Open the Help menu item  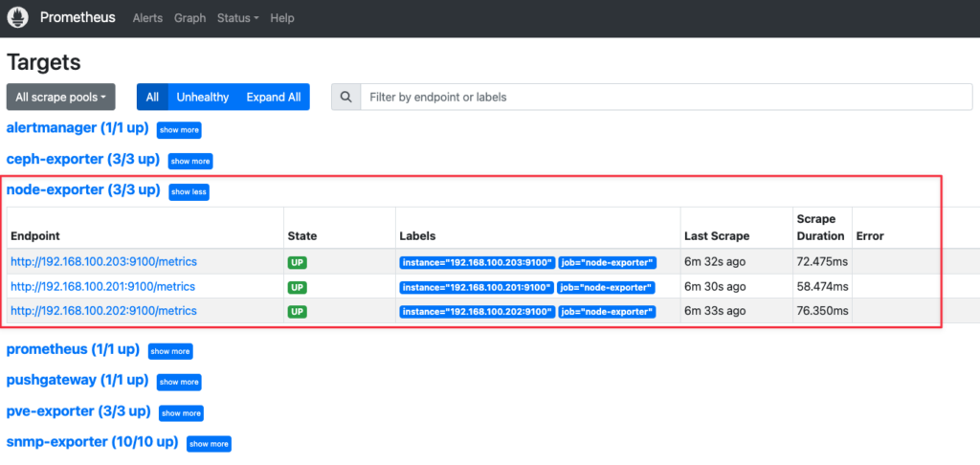[282, 18]
